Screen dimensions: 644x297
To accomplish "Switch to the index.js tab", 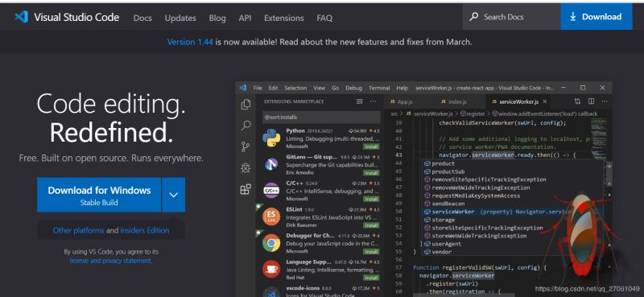I will coord(453,101).
